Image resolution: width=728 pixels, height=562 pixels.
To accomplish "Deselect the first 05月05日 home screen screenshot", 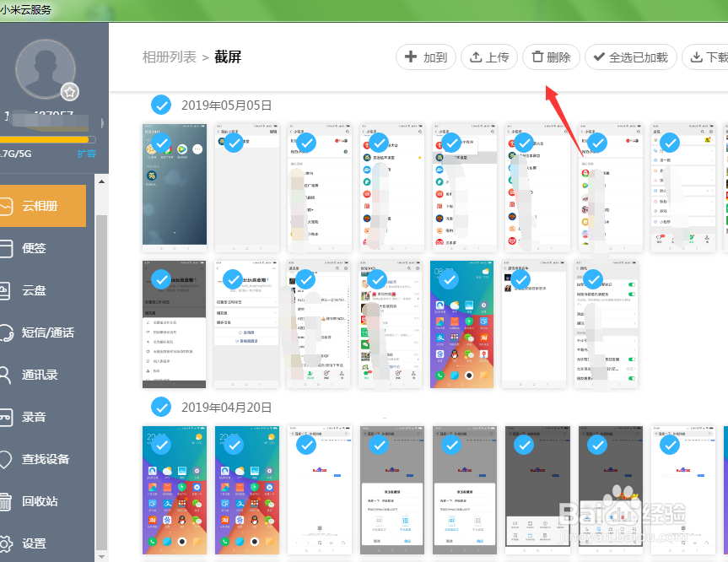I will [x=162, y=143].
